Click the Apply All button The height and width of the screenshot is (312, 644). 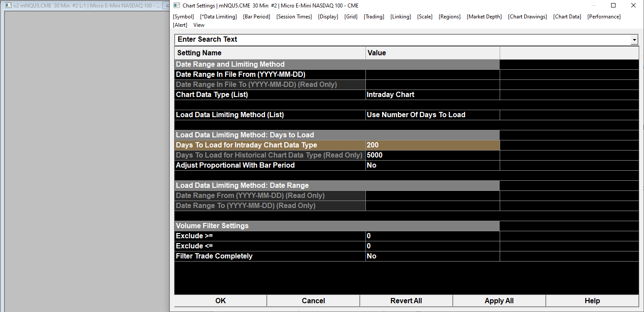(x=499, y=301)
